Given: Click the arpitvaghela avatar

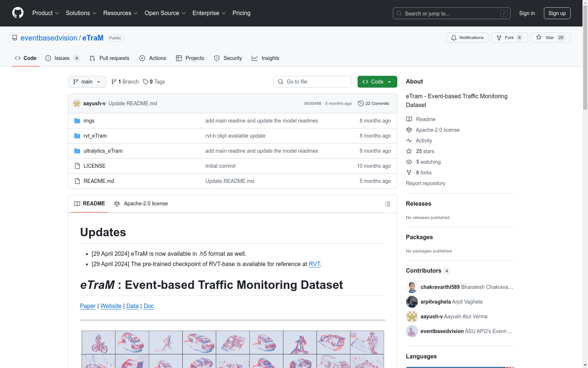Looking at the screenshot, I should point(412,302).
